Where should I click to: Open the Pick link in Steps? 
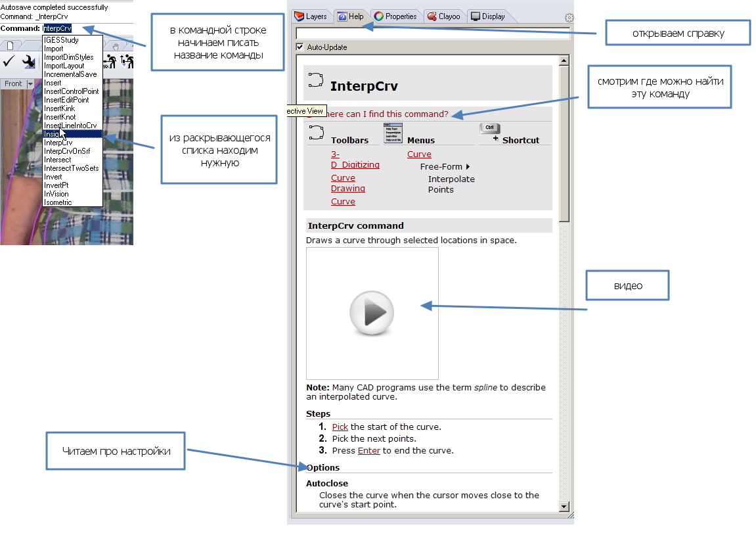point(340,427)
